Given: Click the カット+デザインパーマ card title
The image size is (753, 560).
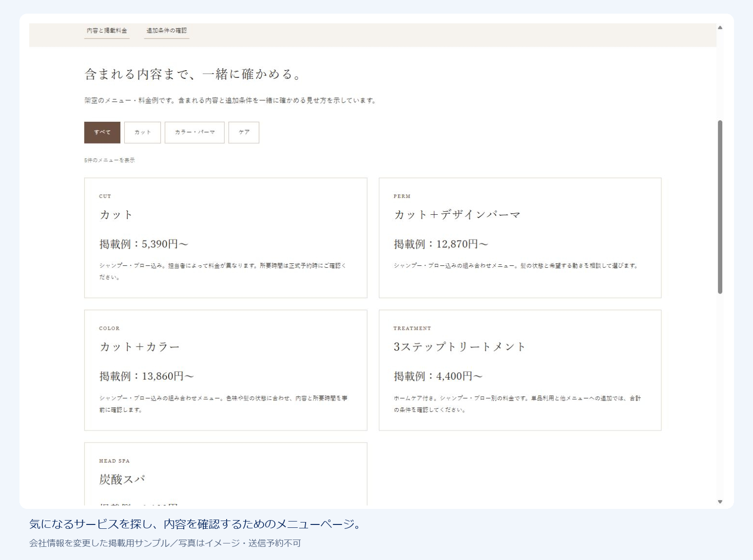Looking at the screenshot, I should click(x=457, y=215).
